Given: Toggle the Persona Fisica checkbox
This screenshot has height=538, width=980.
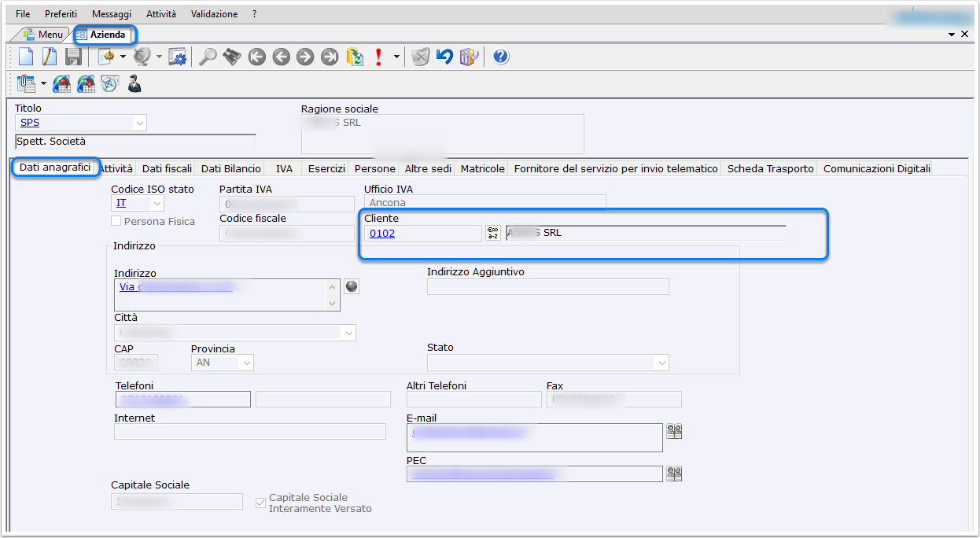Looking at the screenshot, I should coord(116,222).
